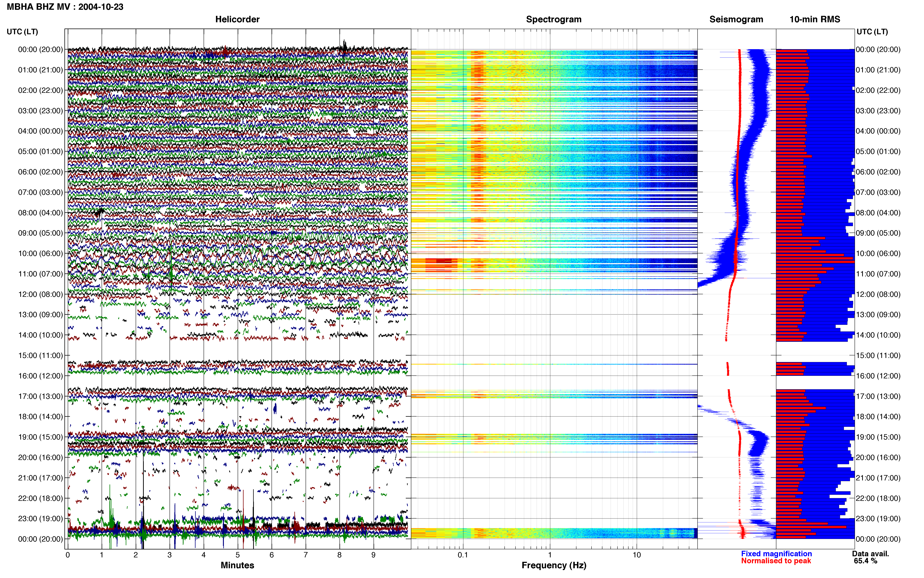Screen dimensions: 924x578
Task: Click Helicorder time label '13:00 (09:00)'
Action: click(x=41, y=315)
